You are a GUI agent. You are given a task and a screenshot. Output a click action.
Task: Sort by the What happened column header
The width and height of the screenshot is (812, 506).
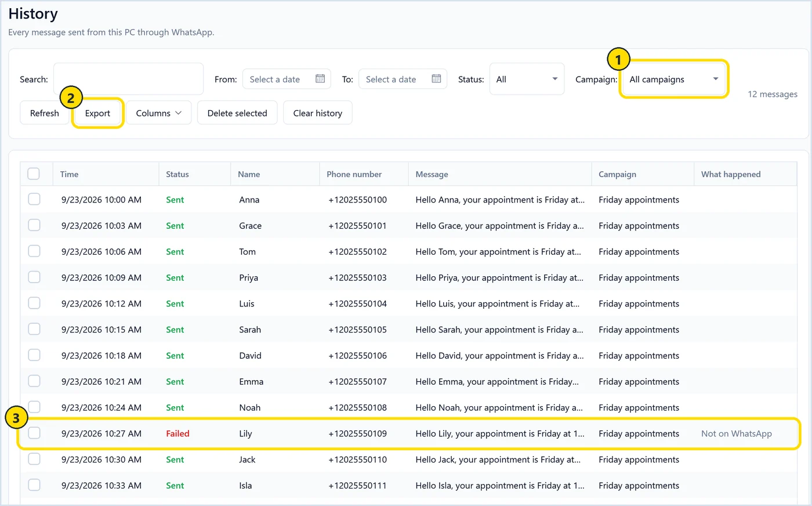coord(745,174)
